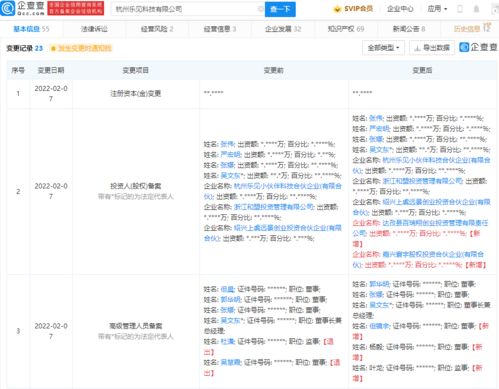Switch to the 企业发展 tab

coord(283,29)
